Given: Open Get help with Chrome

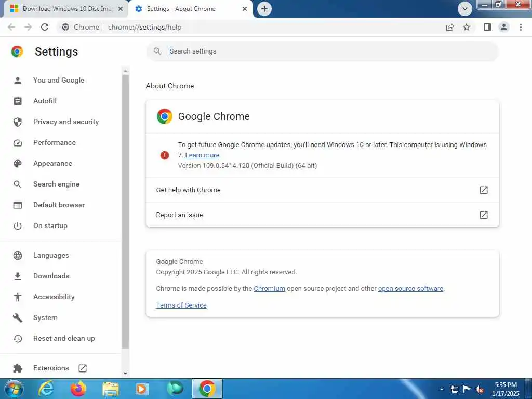Looking at the screenshot, I should coord(322,190).
